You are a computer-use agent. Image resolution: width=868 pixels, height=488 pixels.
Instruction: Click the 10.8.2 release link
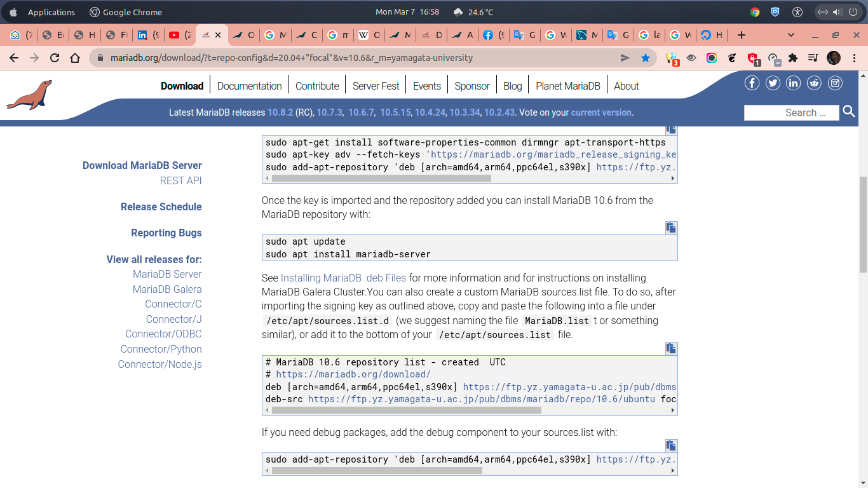280,112
